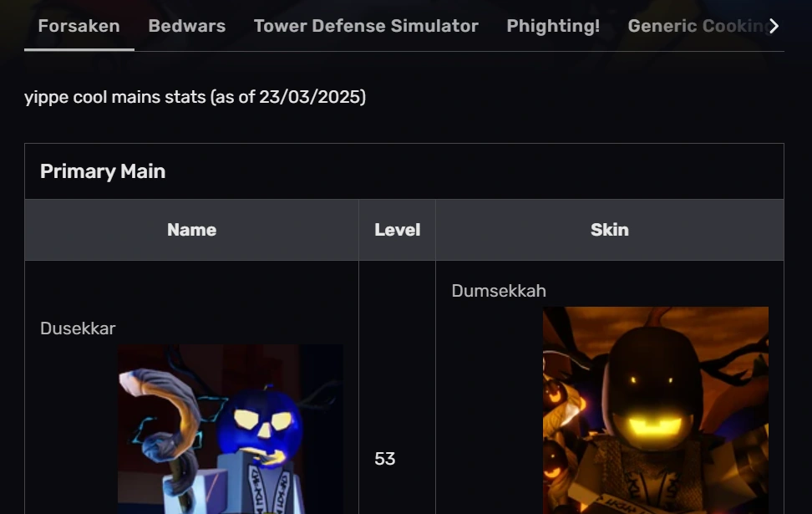
Task: Open the Dumsekkah skin image
Action: pyautogui.click(x=656, y=410)
